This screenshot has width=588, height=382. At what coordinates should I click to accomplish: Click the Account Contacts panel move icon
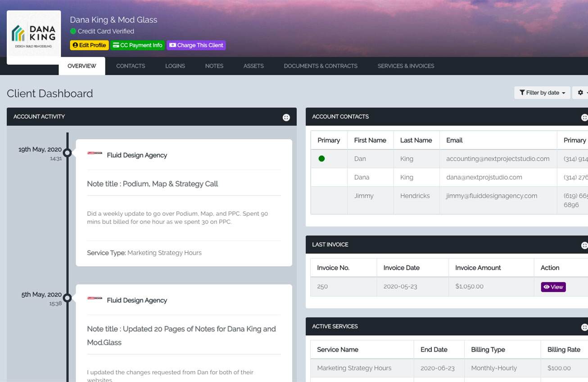pos(584,118)
